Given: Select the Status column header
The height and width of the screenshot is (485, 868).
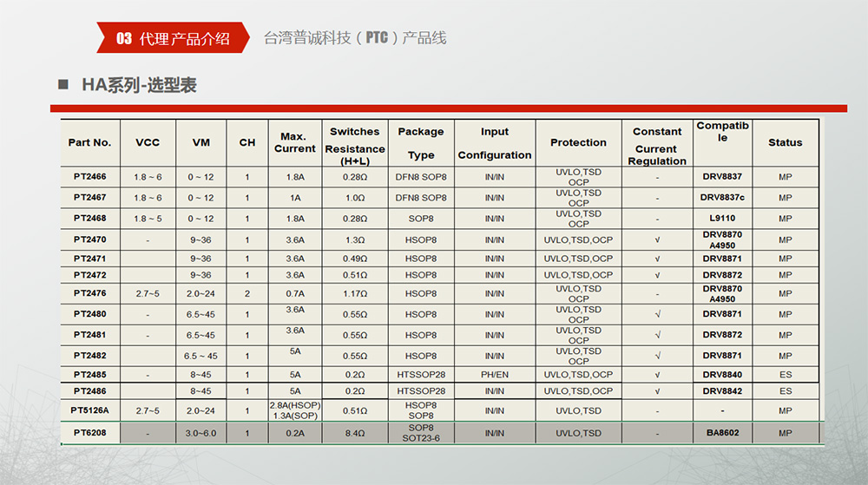Looking at the screenshot, I should 785,142.
